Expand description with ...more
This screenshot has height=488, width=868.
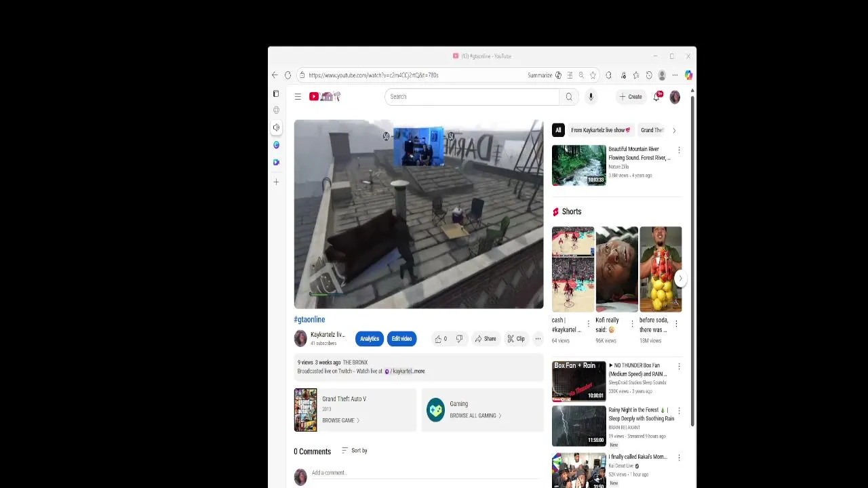coord(418,371)
